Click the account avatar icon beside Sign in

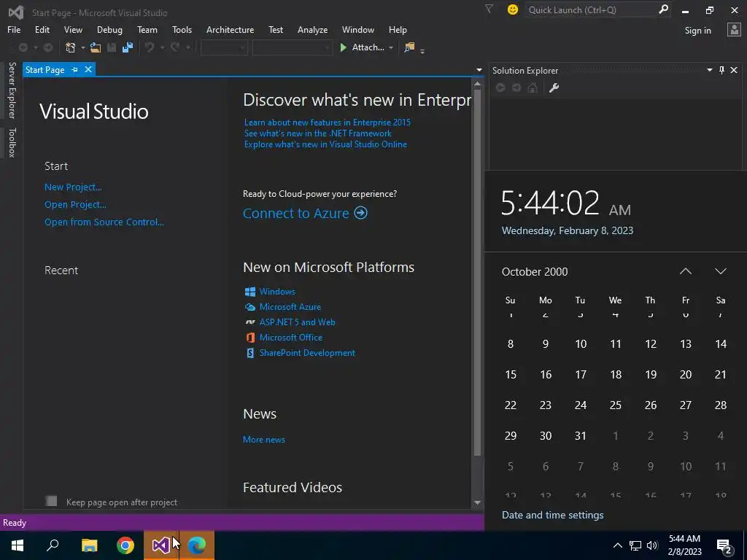tap(734, 30)
